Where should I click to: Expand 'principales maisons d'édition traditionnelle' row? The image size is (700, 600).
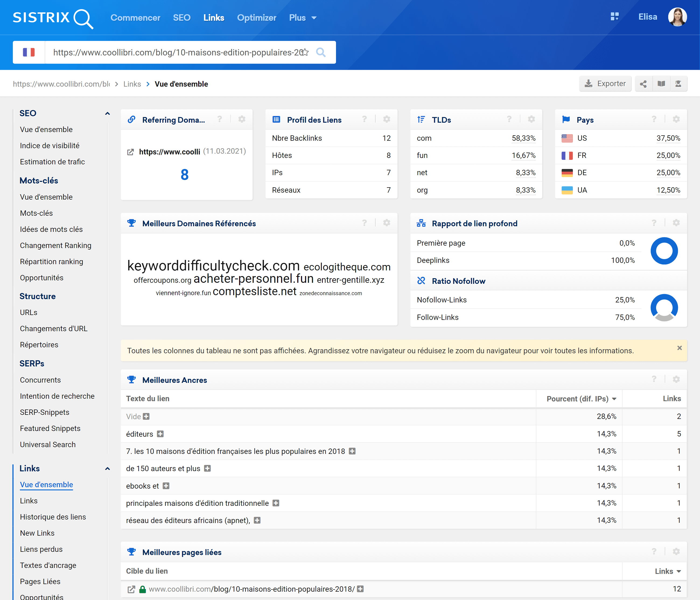[276, 503]
